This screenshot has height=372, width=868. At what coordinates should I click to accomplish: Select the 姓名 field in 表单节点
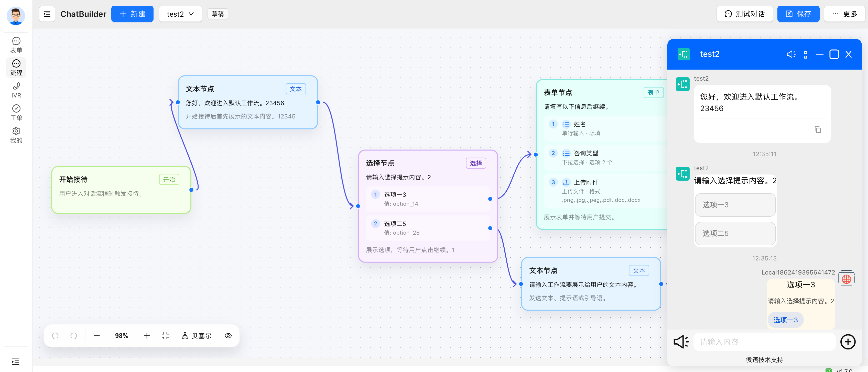tap(605, 128)
